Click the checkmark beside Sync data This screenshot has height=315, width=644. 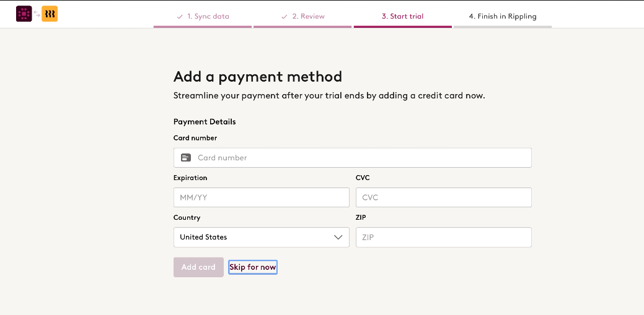[180, 17]
